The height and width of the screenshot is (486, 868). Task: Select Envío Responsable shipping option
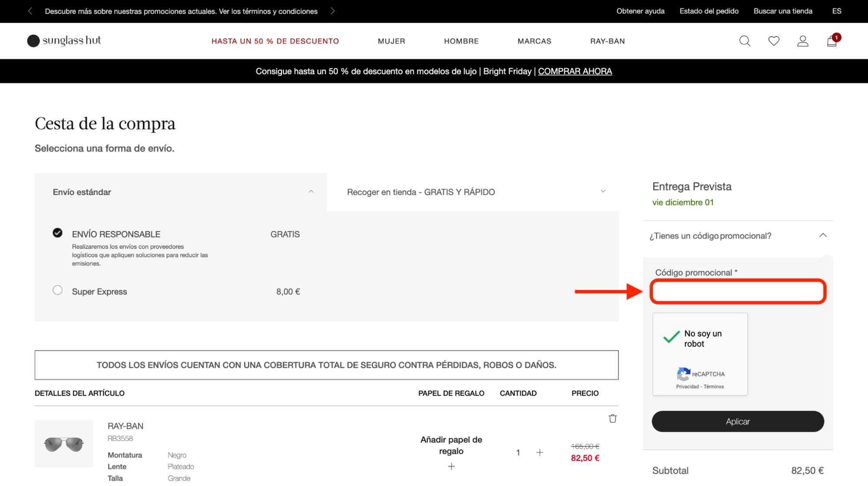[x=57, y=233]
